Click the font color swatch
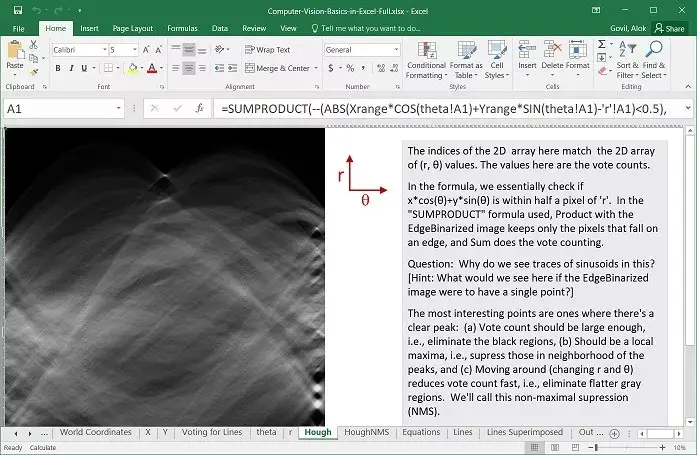The width and height of the screenshot is (697, 455). pyautogui.click(x=151, y=68)
